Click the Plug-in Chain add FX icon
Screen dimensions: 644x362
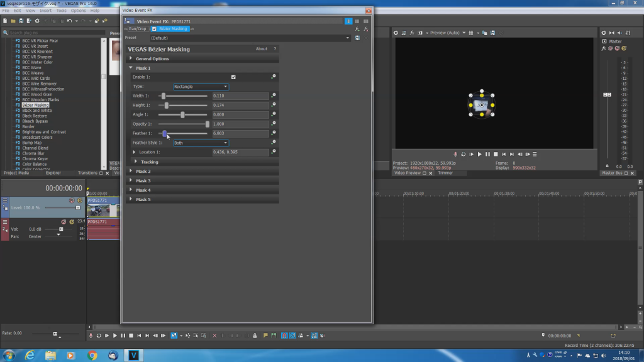(357, 29)
